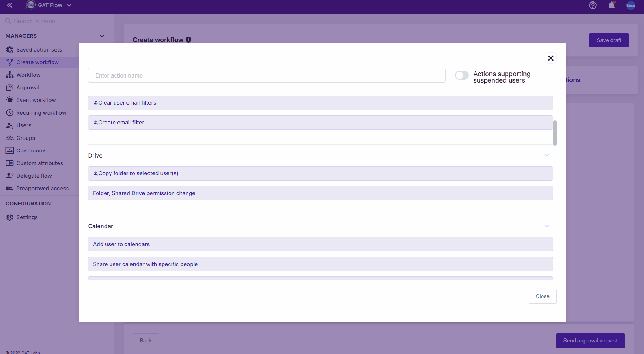Select the Users icon in the sidebar
The image size is (644, 354).
click(9, 125)
